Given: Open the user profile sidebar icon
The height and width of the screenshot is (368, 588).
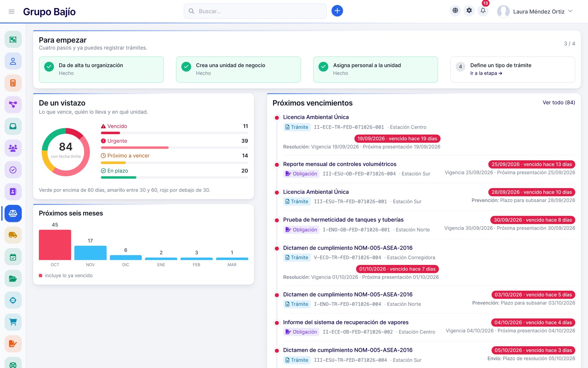Looking at the screenshot, I should point(13,61).
